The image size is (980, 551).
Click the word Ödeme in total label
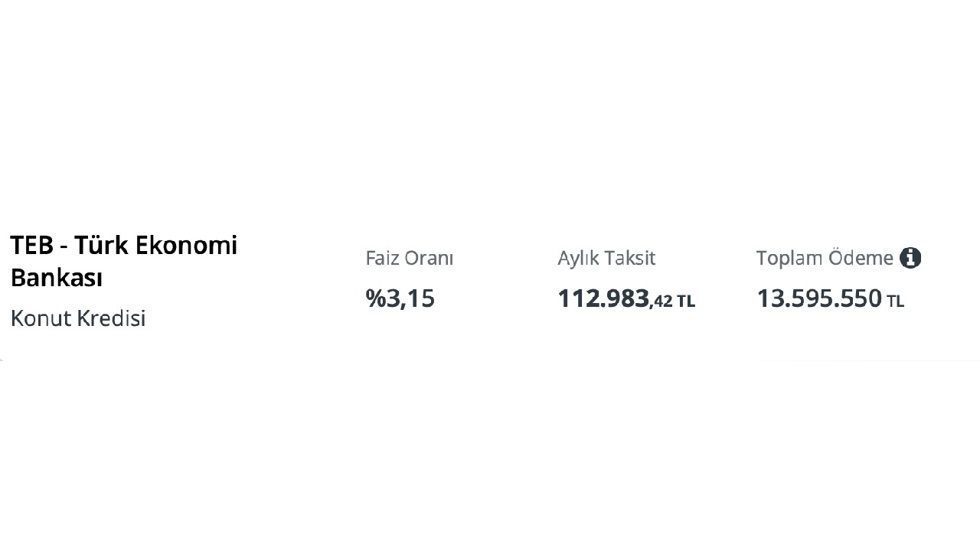[861, 259]
